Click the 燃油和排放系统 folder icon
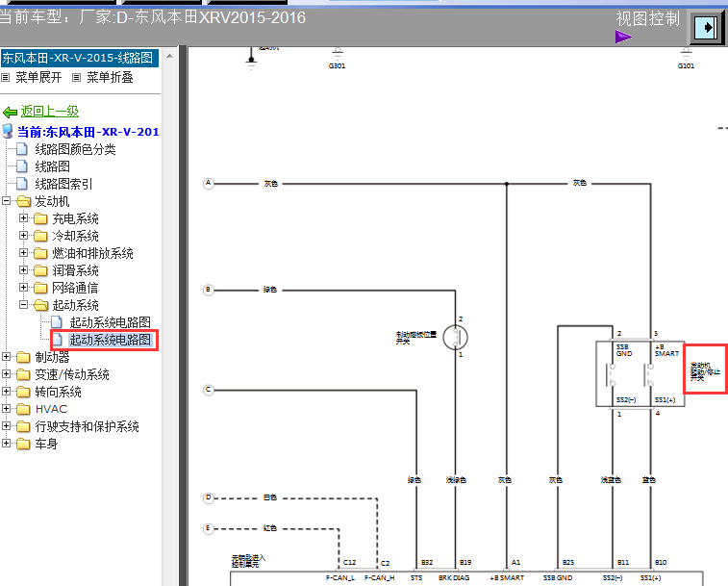 [40, 253]
